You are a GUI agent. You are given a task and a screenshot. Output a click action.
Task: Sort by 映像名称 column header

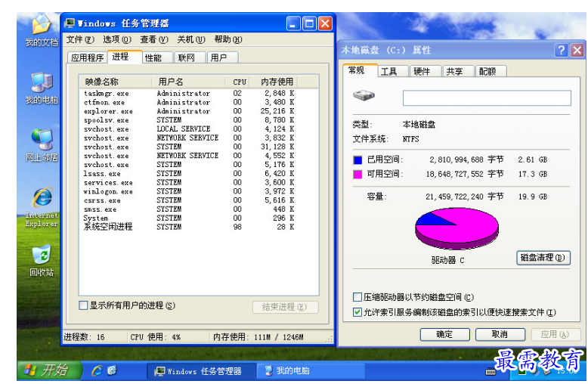pyautogui.click(x=116, y=82)
